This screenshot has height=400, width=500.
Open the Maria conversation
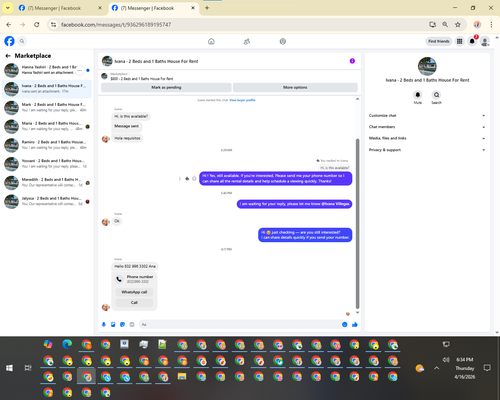[x=47, y=126]
